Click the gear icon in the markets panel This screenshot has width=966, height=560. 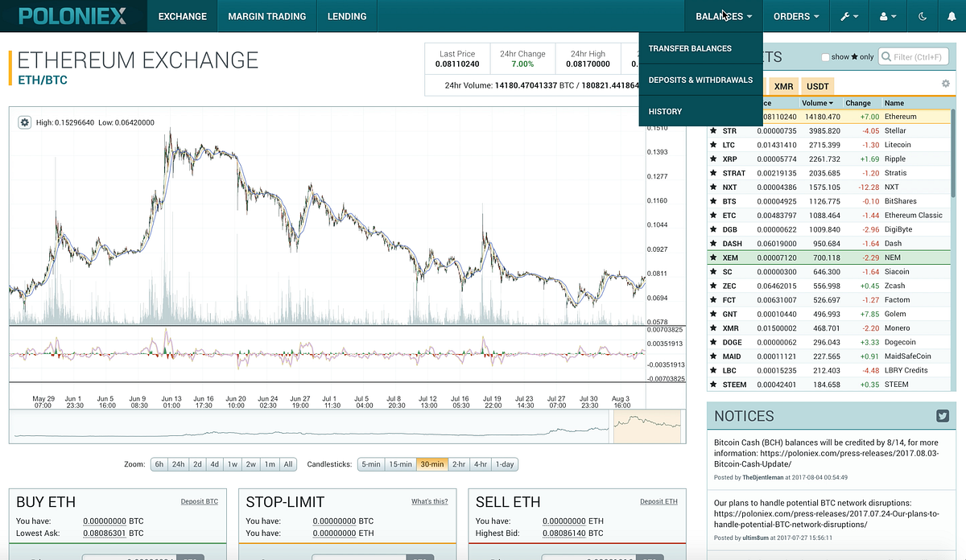945,83
